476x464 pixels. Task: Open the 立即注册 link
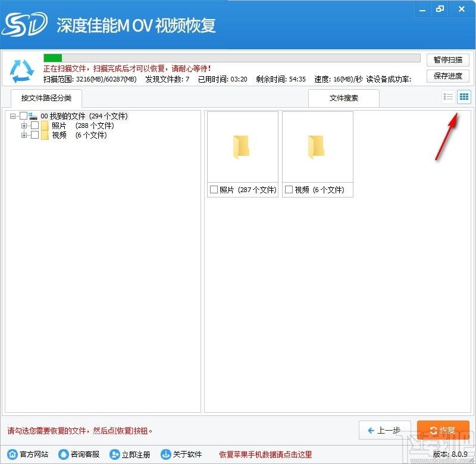pos(136,454)
